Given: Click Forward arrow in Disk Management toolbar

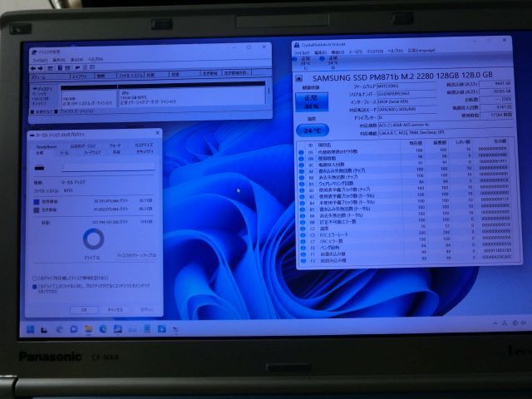Looking at the screenshot, I should 41,68.
